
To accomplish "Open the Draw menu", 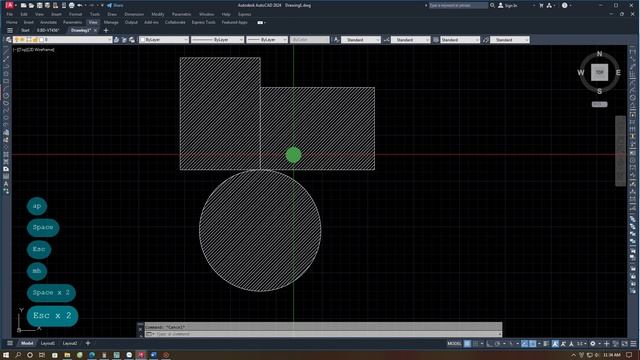I will click(112, 14).
